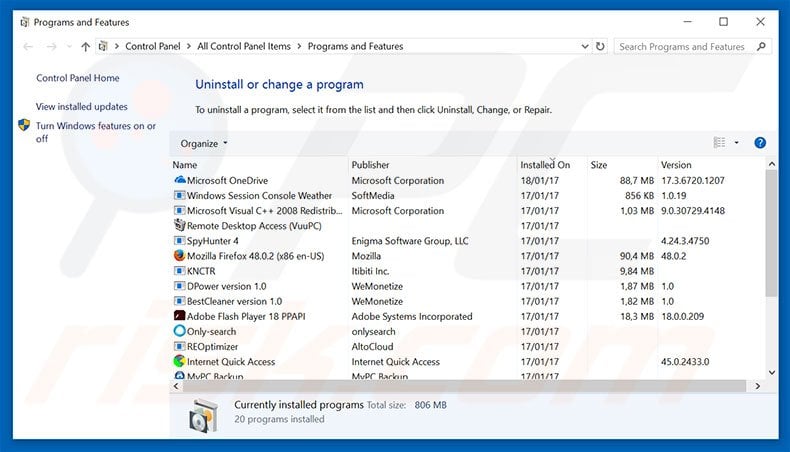Click the scroll down arrow of program list

(x=771, y=372)
